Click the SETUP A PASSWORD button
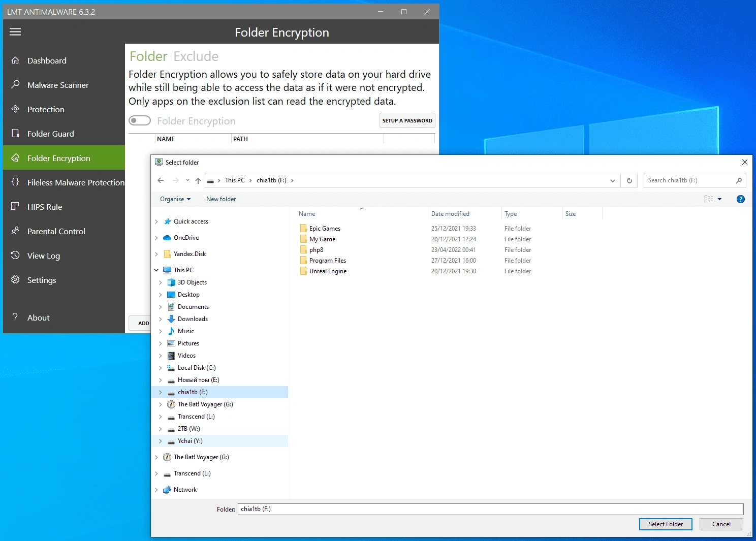 pos(407,120)
